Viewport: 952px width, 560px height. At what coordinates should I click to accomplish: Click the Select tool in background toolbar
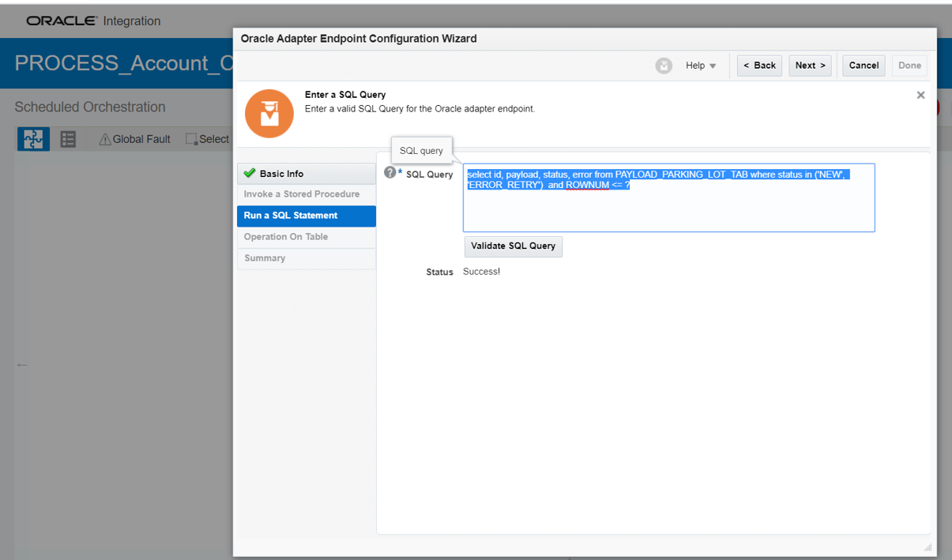coord(208,139)
